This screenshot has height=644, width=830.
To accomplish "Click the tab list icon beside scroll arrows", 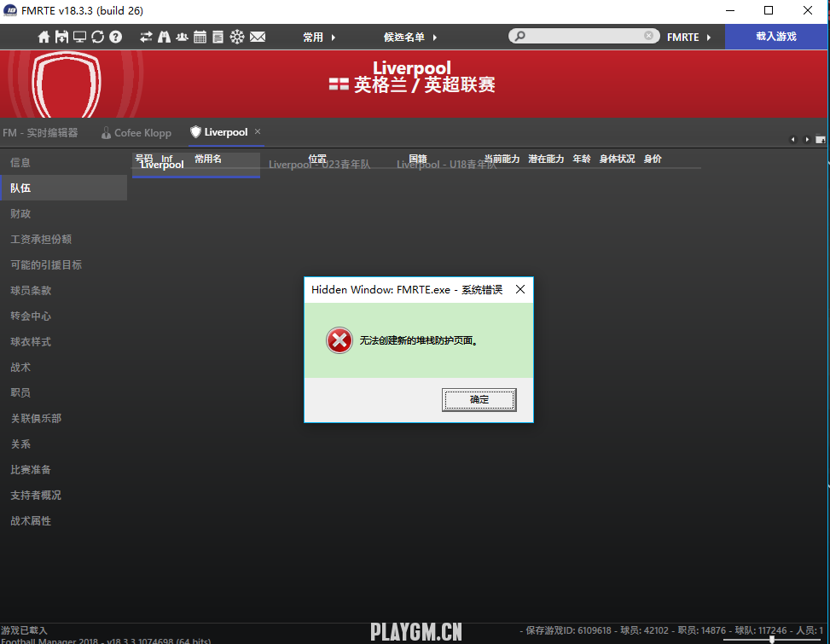I will pyautogui.click(x=821, y=140).
